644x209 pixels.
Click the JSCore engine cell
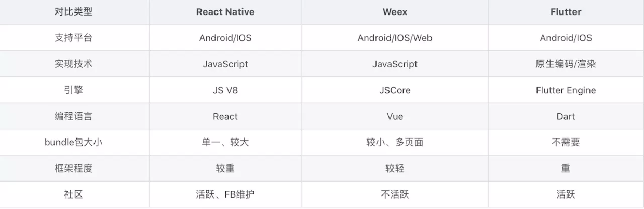395,90
